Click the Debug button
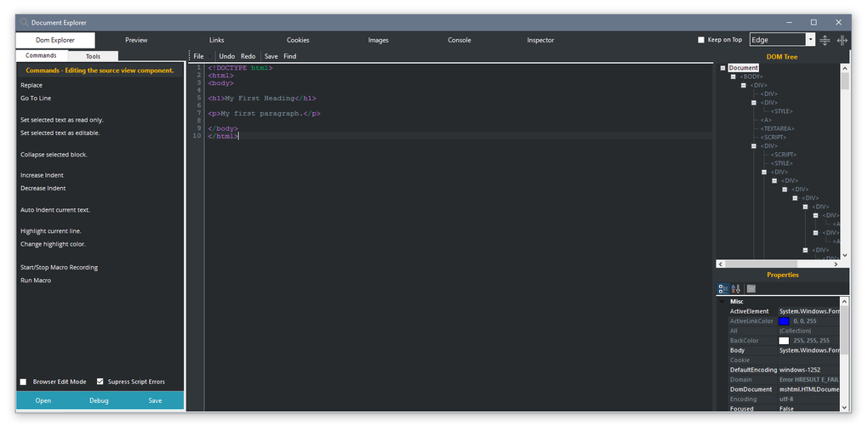 (x=99, y=400)
